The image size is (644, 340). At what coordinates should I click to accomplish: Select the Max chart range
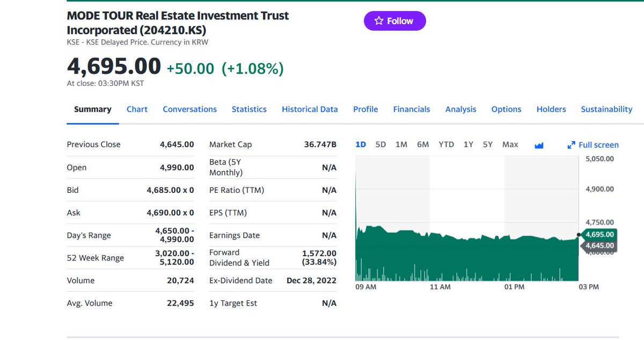pyautogui.click(x=510, y=144)
